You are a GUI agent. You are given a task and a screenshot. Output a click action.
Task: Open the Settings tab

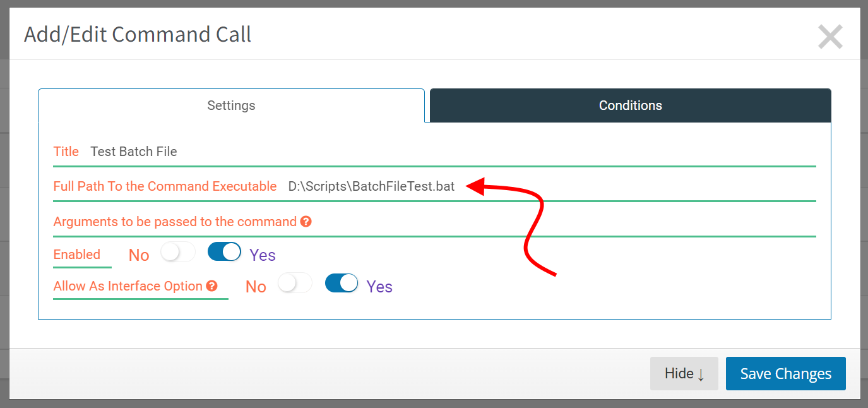(x=231, y=105)
